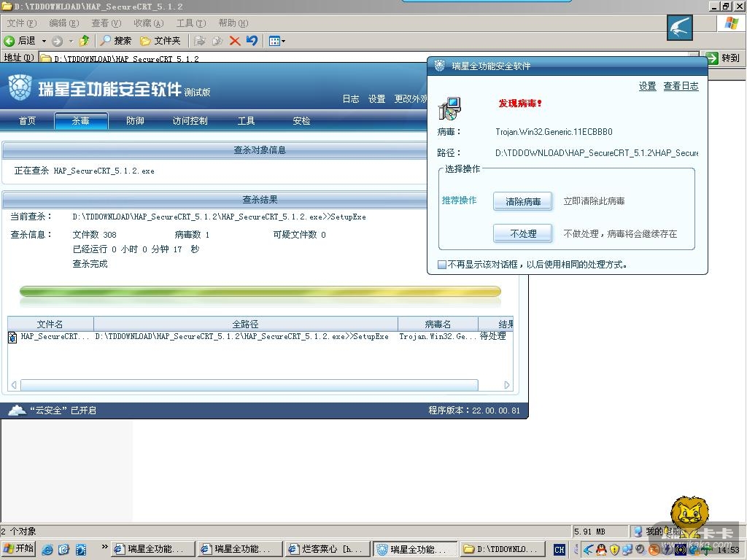Switch to 烂客菜心 taskbar window
The height and width of the screenshot is (560, 747).
[328, 549]
